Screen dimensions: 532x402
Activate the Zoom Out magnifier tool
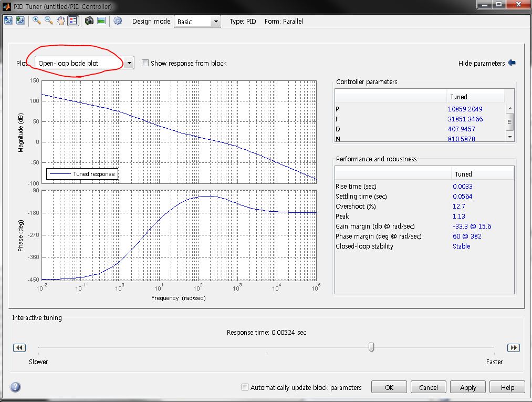[x=49, y=20]
